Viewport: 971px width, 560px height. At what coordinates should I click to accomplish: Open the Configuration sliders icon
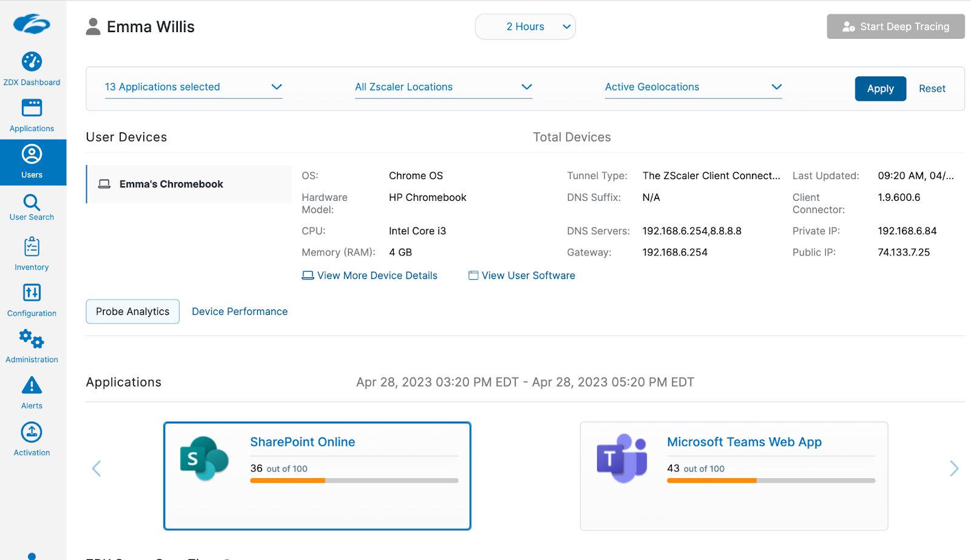[x=32, y=293]
